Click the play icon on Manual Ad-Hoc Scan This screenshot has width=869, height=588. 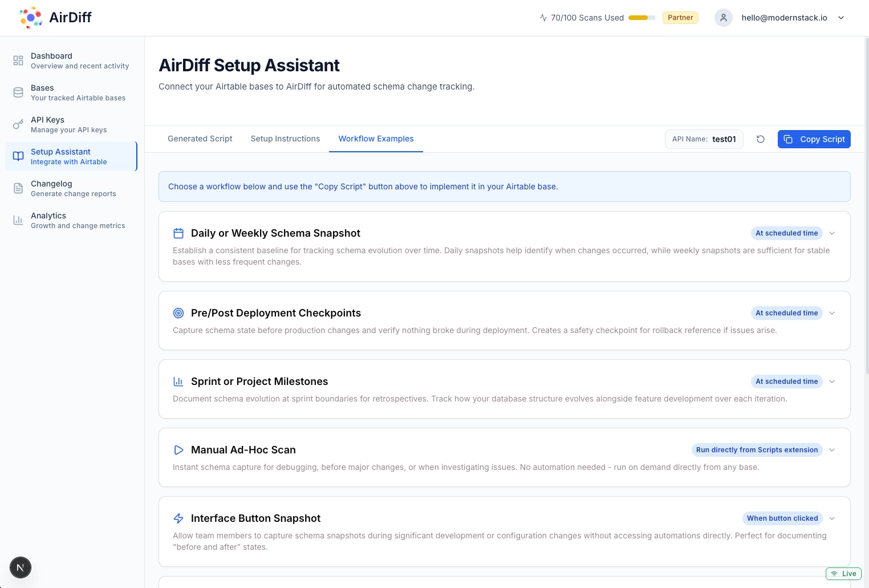178,450
